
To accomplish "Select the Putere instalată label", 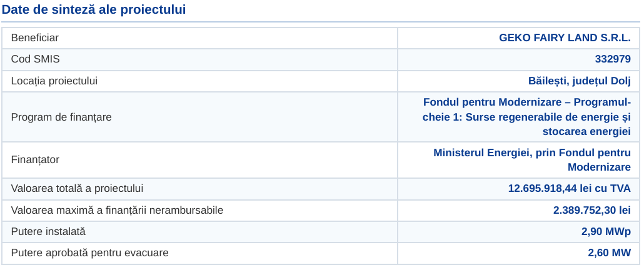I will (x=49, y=231).
